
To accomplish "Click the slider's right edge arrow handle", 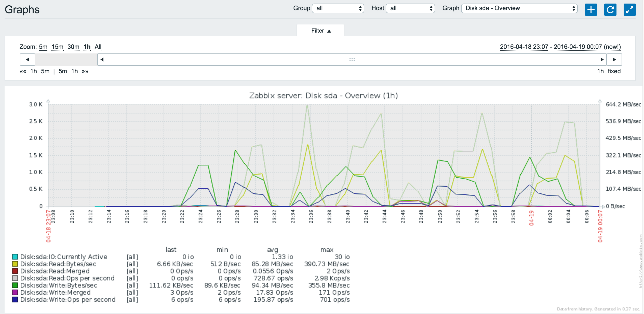I will [602, 60].
